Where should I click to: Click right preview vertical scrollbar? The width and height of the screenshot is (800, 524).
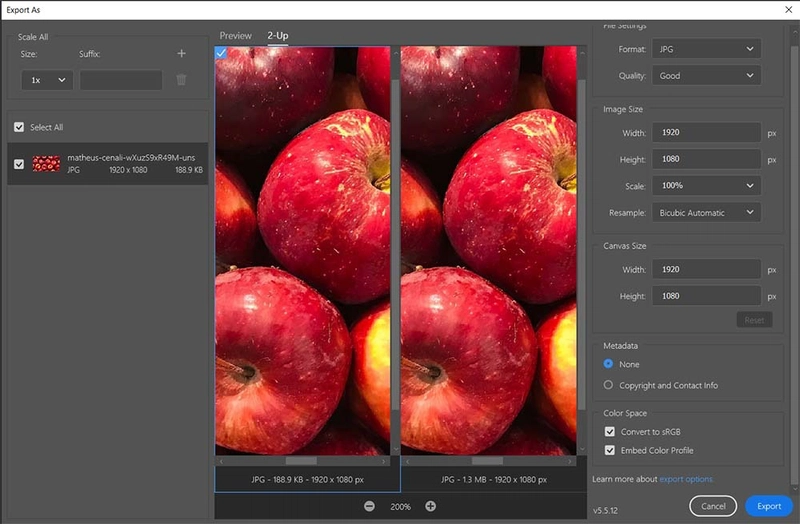[582, 244]
